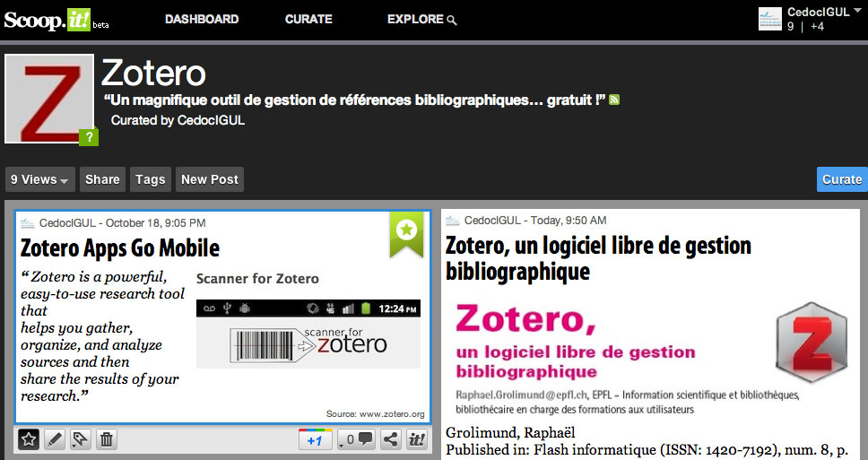The width and height of the screenshot is (868, 460).
Task: Click the trash delete icon
Action: click(107, 439)
